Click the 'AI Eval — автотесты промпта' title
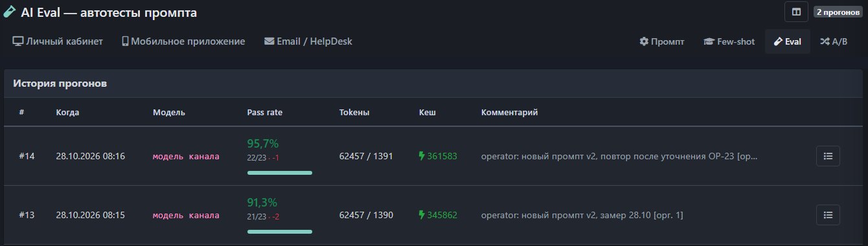 [x=109, y=12]
